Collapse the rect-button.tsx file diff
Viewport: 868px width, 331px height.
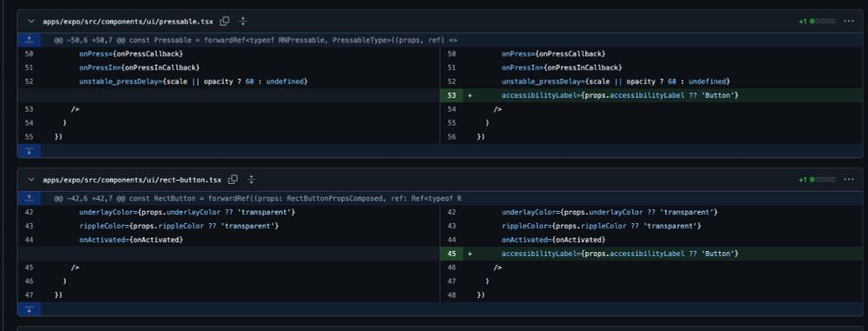point(31,180)
